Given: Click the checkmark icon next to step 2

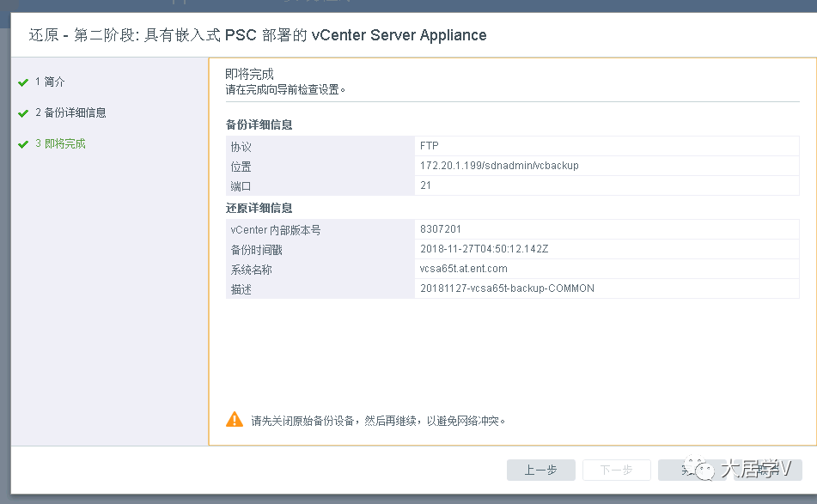Looking at the screenshot, I should click(x=23, y=113).
